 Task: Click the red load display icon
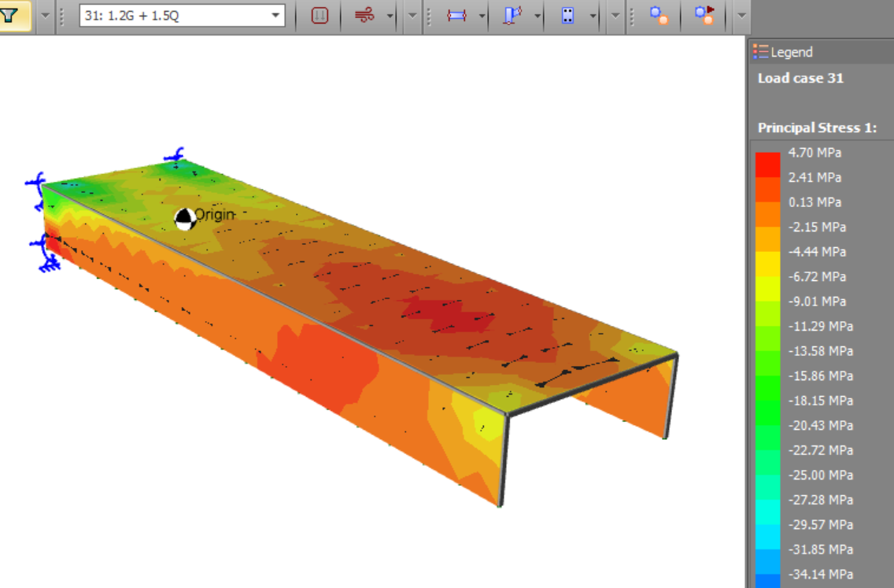click(320, 16)
